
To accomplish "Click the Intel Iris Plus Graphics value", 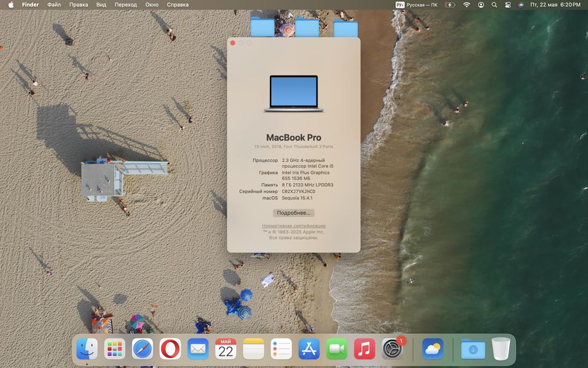I will 306,175.
